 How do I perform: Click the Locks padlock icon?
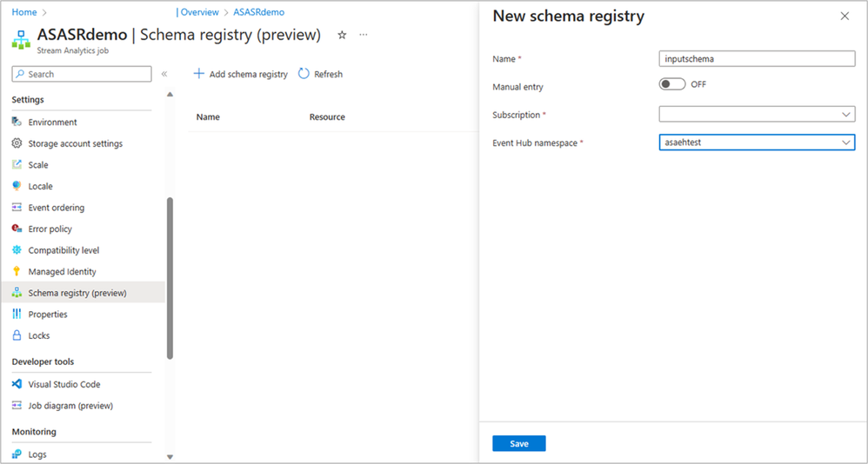pos(17,335)
